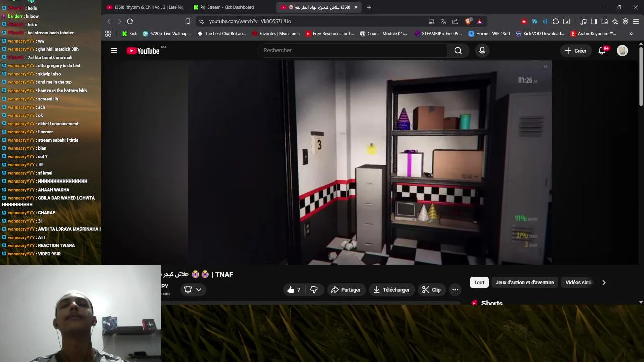Reload the page in browser toolbar
This screenshot has width=644, height=362.
(130, 21)
